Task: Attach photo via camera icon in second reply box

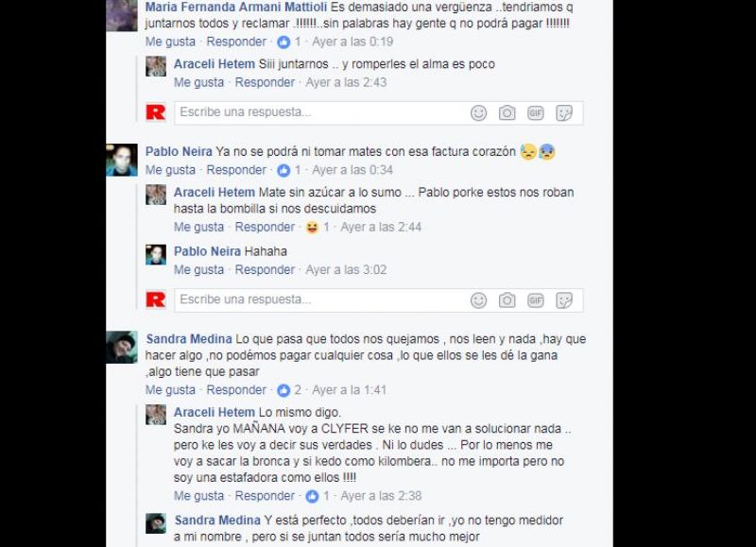Action: click(x=507, y=300)
